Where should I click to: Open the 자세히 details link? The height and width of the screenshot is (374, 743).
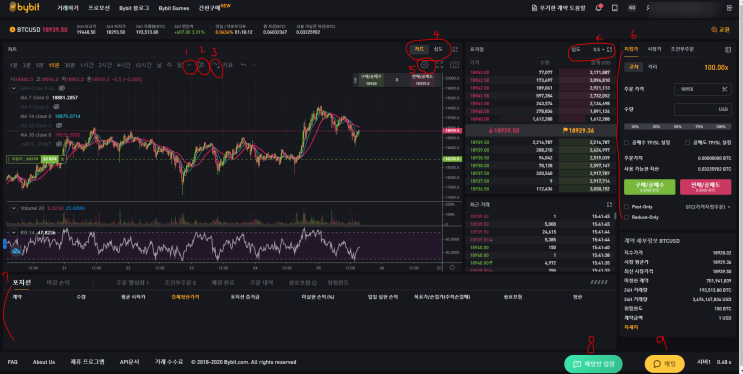631,328
